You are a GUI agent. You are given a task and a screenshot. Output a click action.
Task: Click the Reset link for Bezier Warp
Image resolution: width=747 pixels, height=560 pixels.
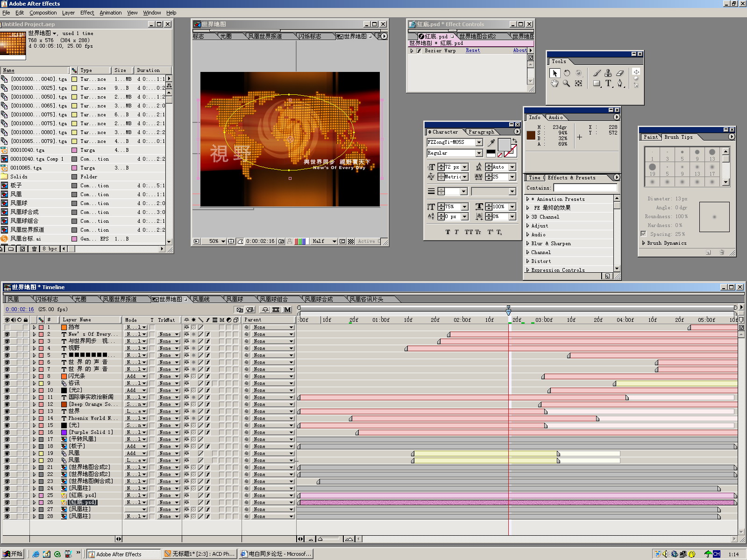pos(472,50)
